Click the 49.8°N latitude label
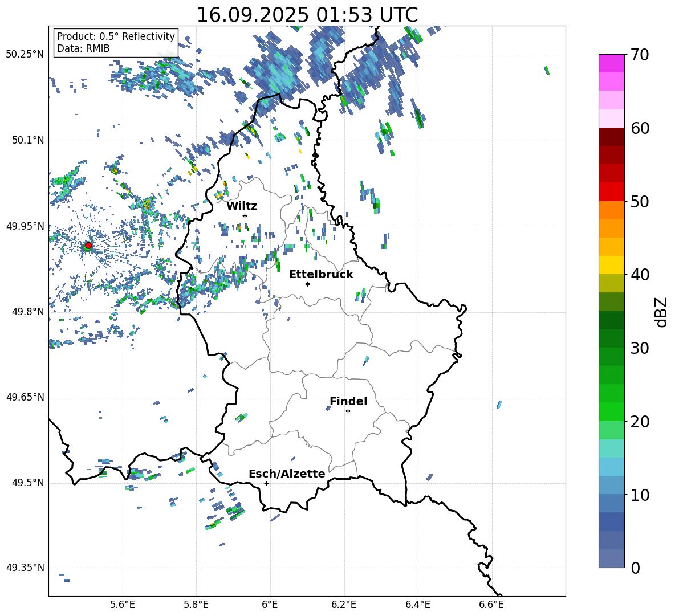This screenshot has height=616, width=675. click(x=28, y=312)
